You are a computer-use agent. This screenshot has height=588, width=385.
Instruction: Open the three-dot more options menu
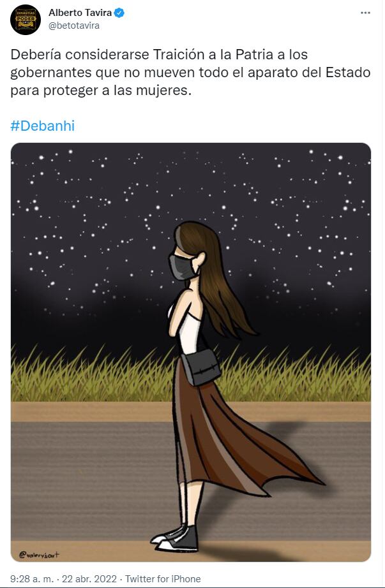coord(365,13)
